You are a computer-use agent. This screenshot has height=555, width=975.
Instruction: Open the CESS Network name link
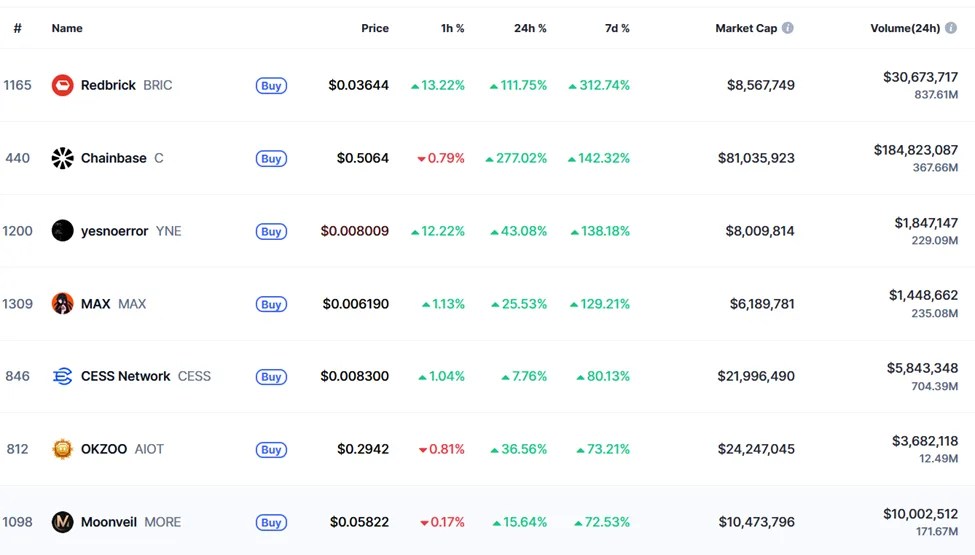pyautogui.click(x=126, y=376)
